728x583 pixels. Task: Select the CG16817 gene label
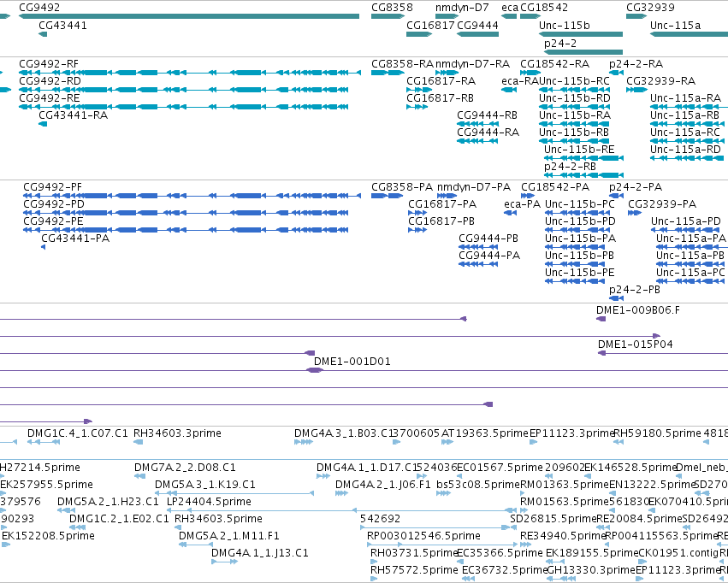[430, 26]
